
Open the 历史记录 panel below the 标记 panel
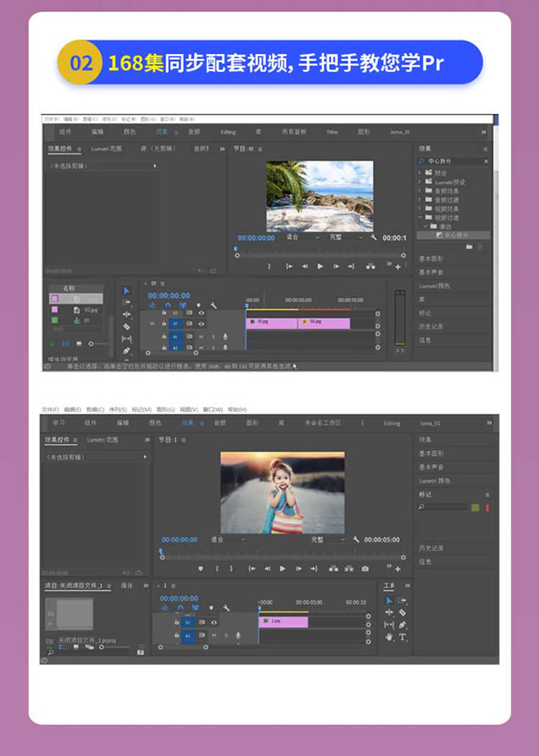pyautogui.click(x=431, y=548)
